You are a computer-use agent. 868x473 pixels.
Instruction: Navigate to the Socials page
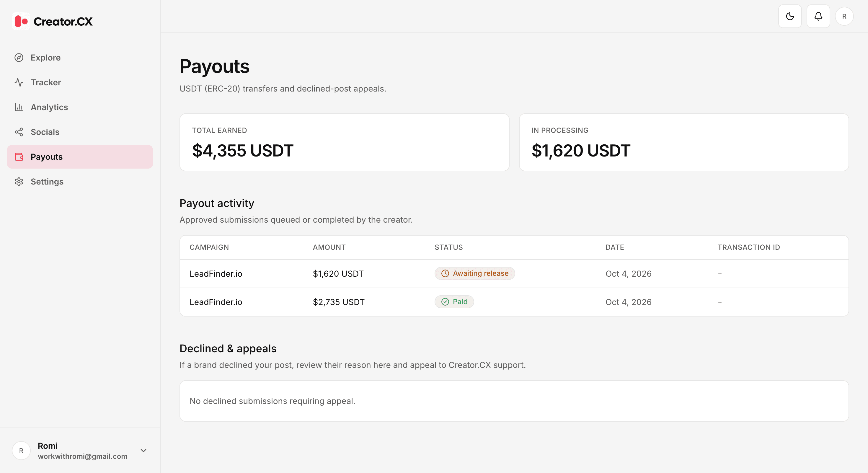(80, 132)
